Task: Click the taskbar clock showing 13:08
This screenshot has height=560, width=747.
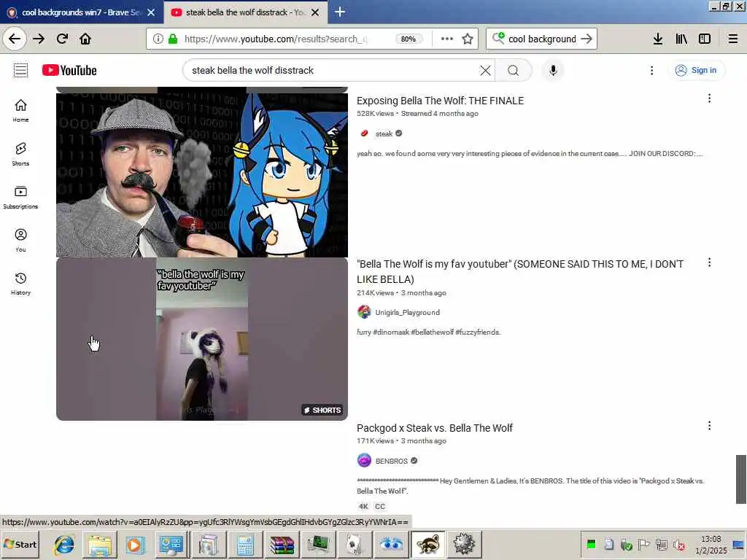Action: [x=711, y=544]
